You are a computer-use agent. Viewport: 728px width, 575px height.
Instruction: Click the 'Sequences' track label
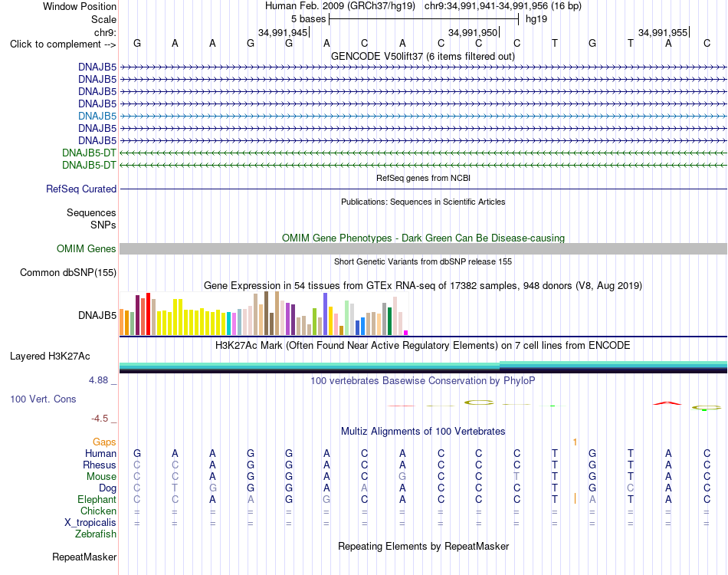pyautogui.click(x=91, y=212)
